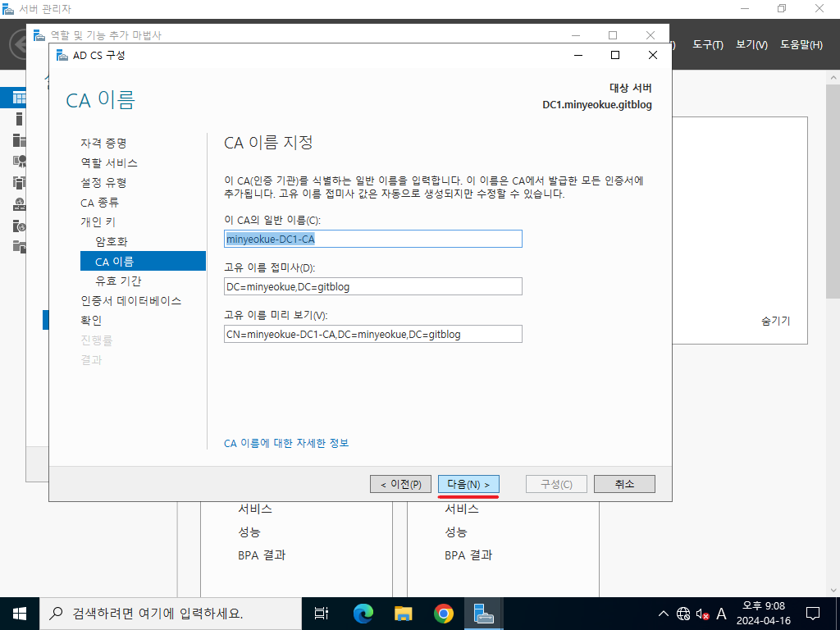Click AD CS sidebar icon in Server Manager

pos(20,162)
